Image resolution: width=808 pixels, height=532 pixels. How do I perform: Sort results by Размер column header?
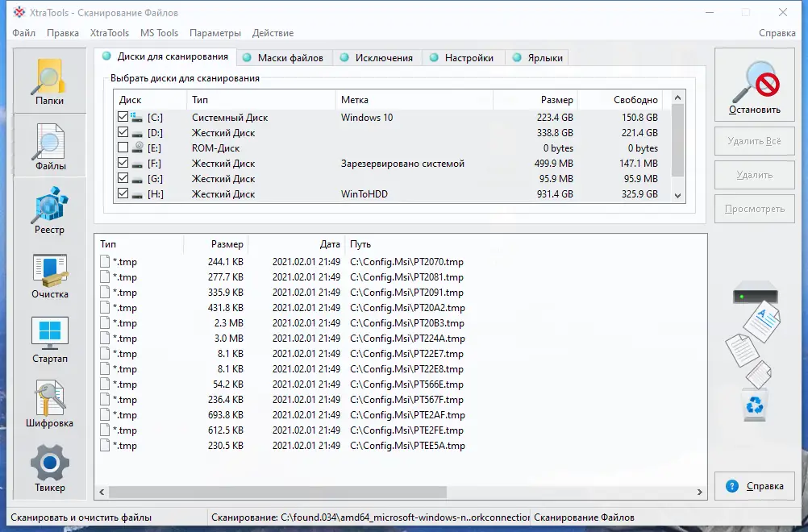coord(215,244)
